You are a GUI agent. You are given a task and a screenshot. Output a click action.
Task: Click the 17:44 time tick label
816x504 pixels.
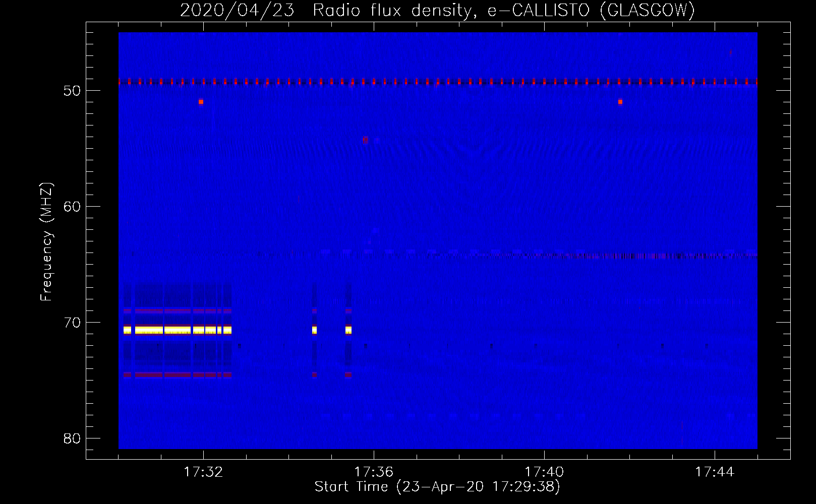[x=715, y=472]
